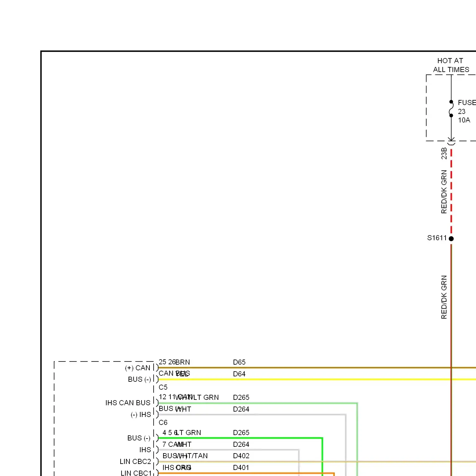Select the "(+) CAN" module pin label

137,368
